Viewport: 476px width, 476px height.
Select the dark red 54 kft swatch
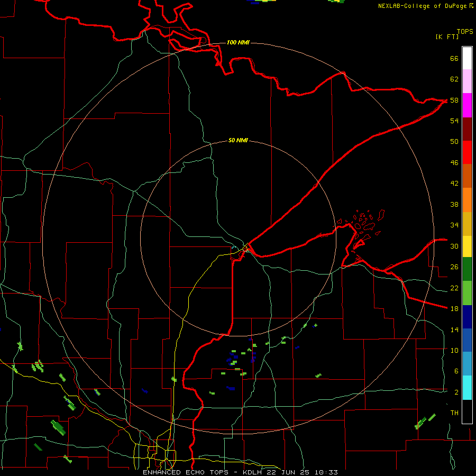[467, 130]
